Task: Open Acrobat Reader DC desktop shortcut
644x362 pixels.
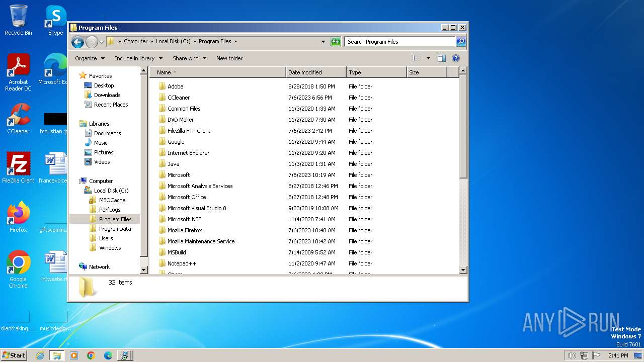Action: (x=18, y=72)
